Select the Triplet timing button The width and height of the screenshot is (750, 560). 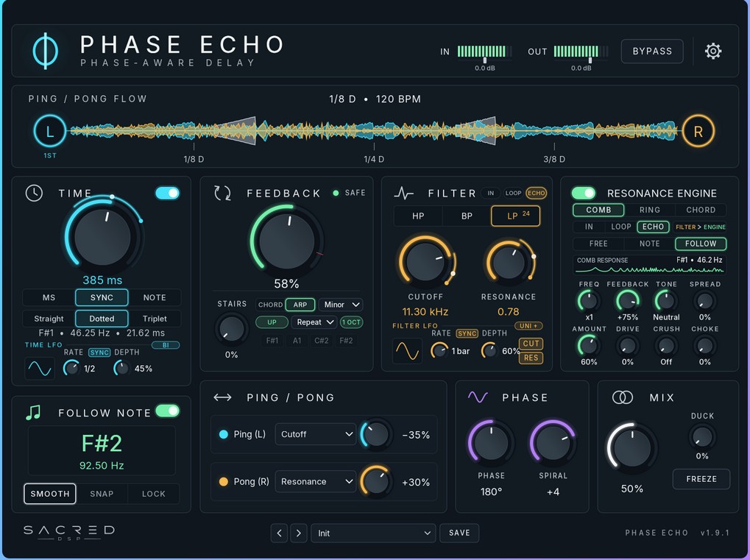click(x=155, y=319)
